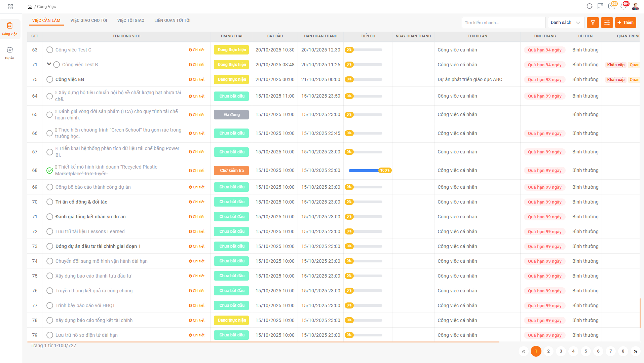Open the apps grid menu icon
644x363 pixels.
(10, 7)
